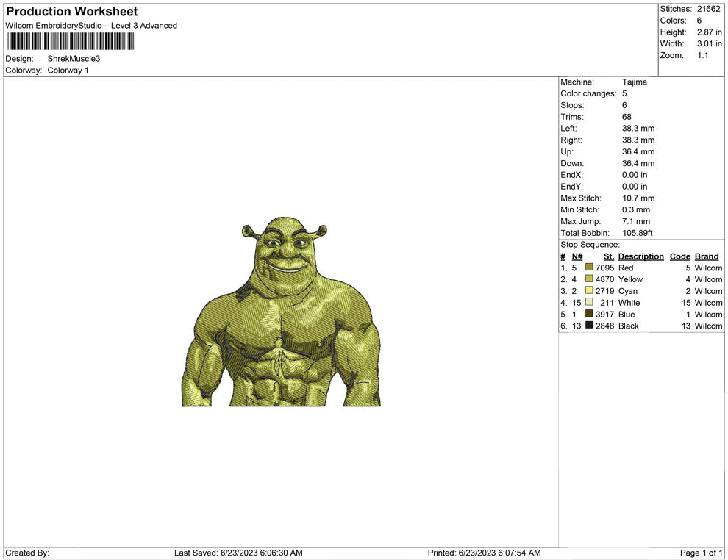Image resolution: width=728 pixels, height=560 pixels.
Task: Click the Shrek embroidery design preview
Action: (281, 312)
